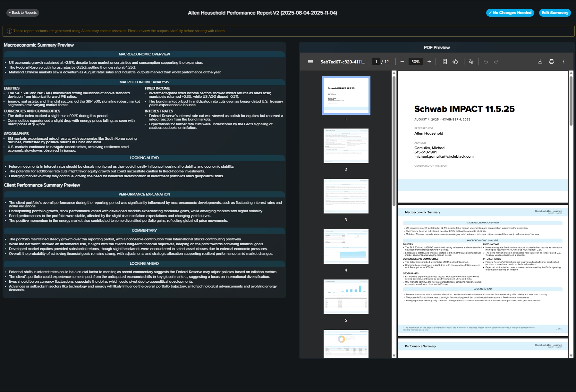Click the undo icon in PDF toolbar

[486, 62]
